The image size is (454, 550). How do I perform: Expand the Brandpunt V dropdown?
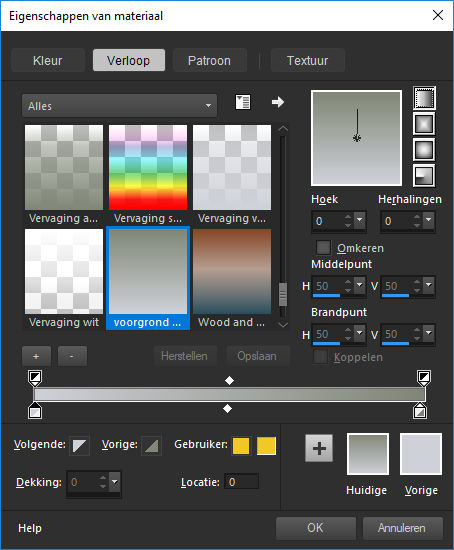[429, 333]
